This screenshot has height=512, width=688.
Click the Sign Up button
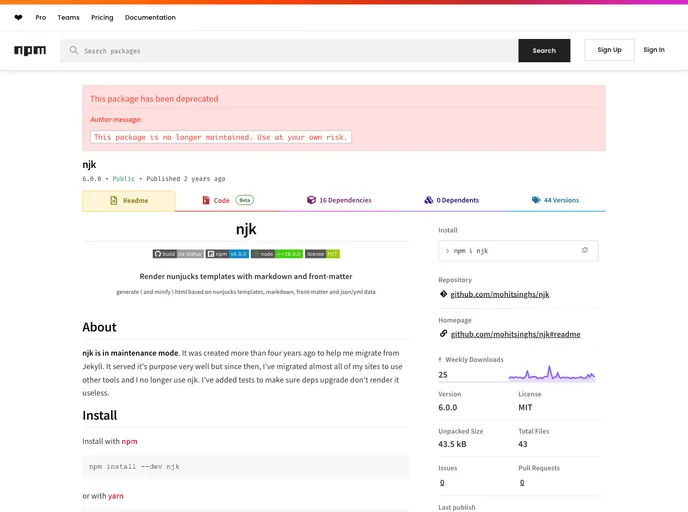pos(609,50)
